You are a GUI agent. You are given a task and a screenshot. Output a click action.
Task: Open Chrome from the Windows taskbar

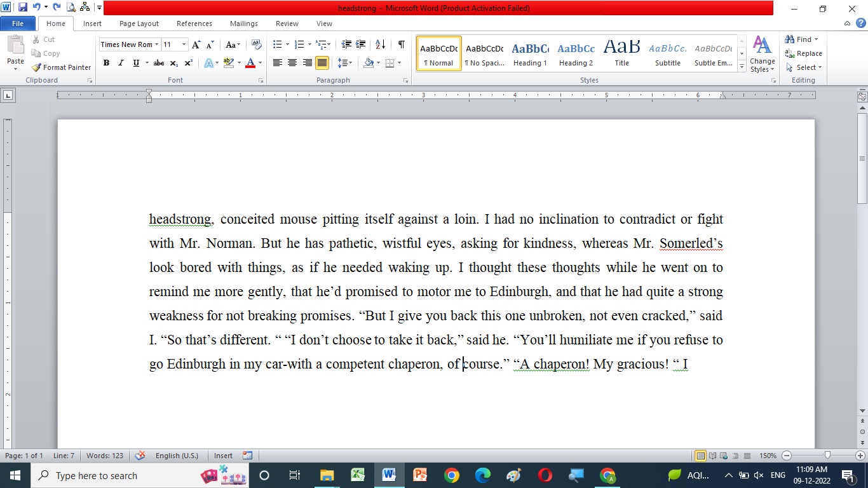click(x=452, y=475)
